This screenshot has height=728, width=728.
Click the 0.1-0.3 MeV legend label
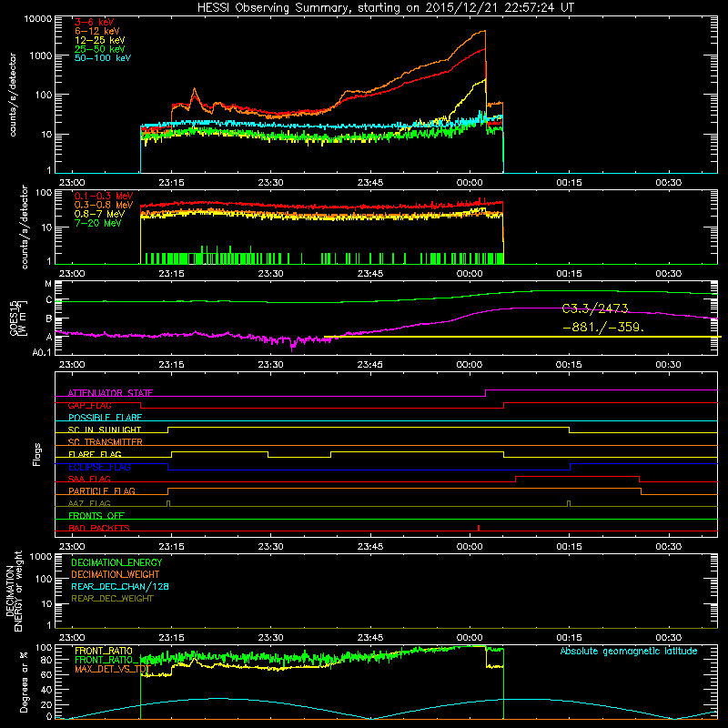104,196
